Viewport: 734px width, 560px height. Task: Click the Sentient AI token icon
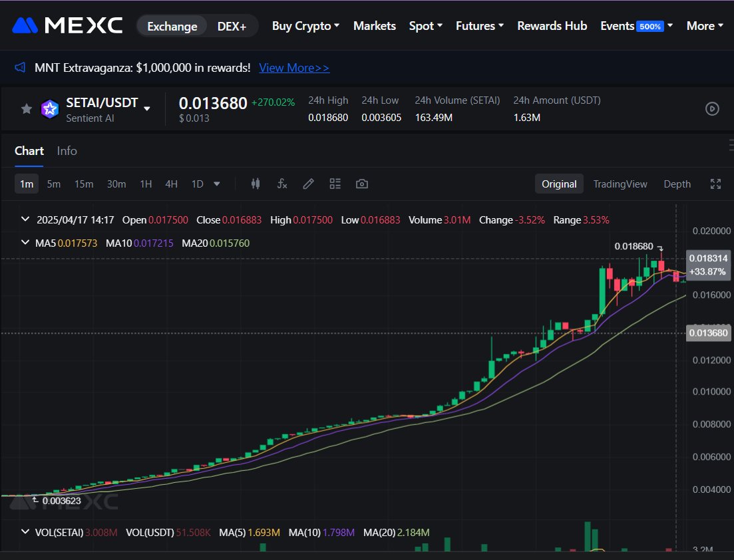(x=50, y=109)
